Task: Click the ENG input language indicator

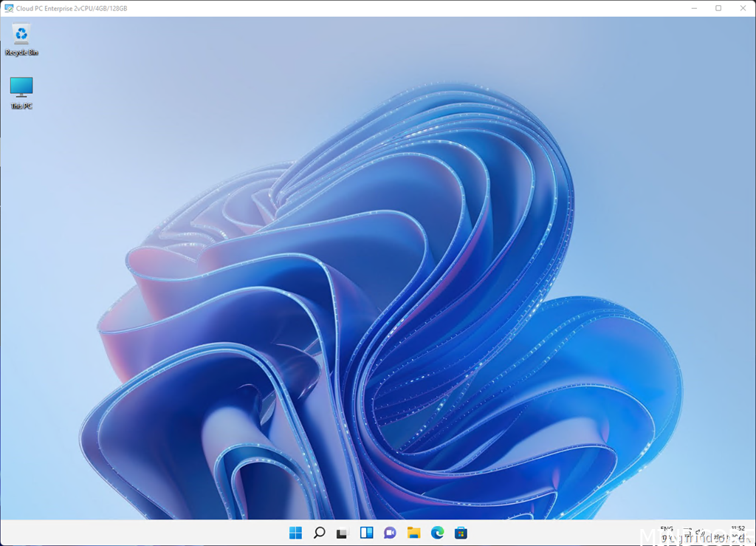Action: (x=667, y=529)
